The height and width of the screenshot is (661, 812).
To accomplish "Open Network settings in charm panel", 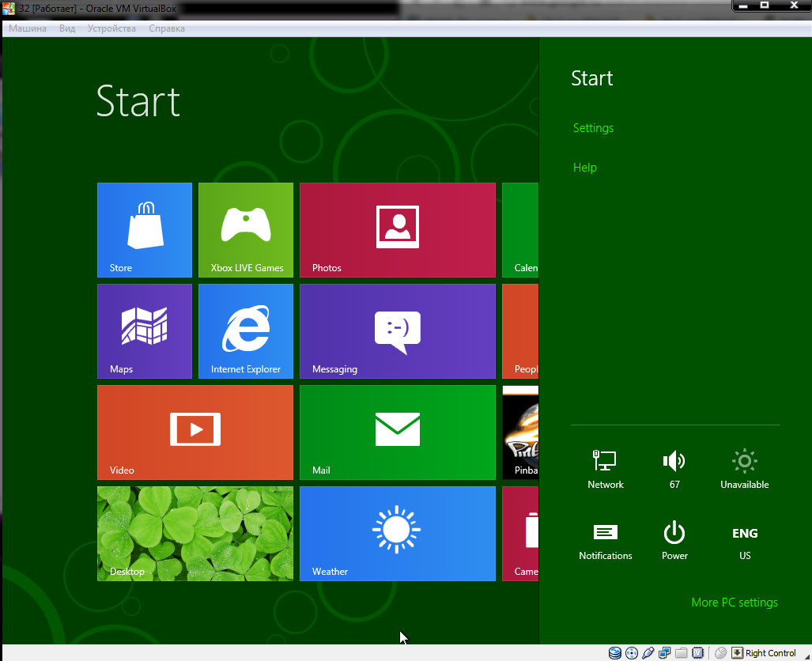I will [x=605, y=469].
